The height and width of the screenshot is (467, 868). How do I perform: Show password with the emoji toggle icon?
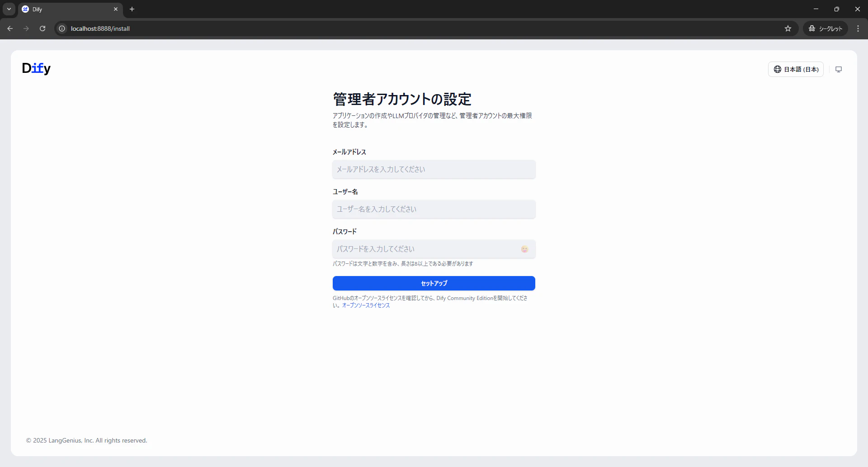[524, 249]
